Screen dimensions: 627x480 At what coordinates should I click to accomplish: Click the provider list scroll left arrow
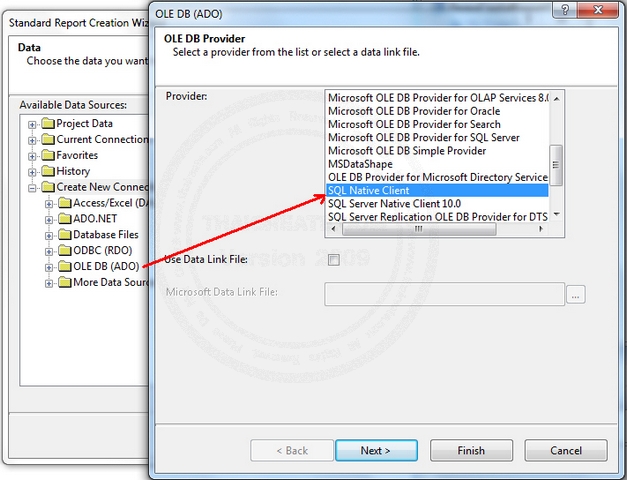[x=333, y=229]
